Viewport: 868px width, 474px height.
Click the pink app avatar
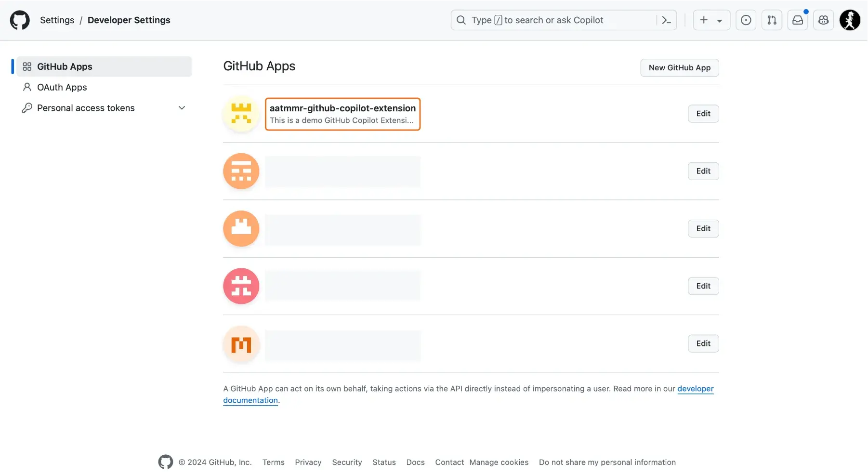click(x=241, y=286)
